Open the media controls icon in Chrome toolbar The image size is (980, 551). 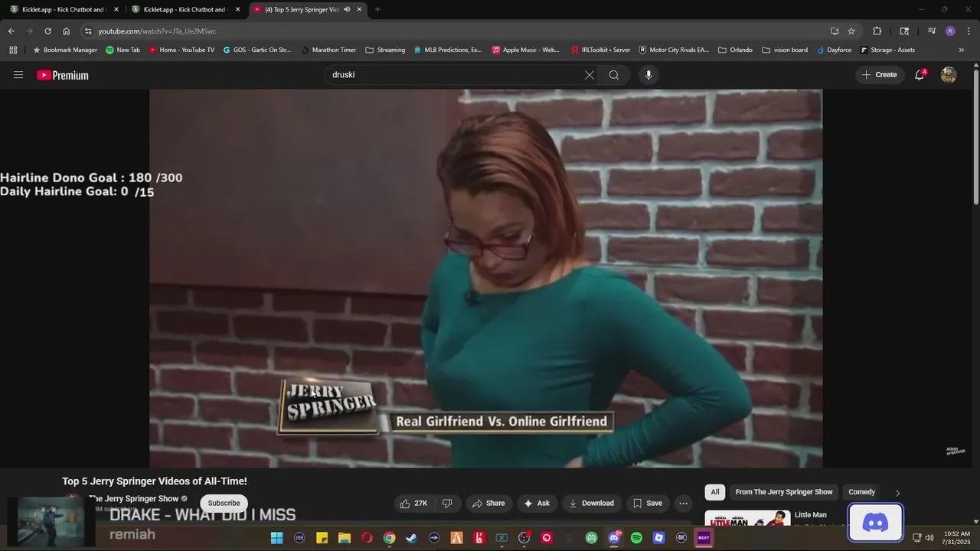click(932, 31)
